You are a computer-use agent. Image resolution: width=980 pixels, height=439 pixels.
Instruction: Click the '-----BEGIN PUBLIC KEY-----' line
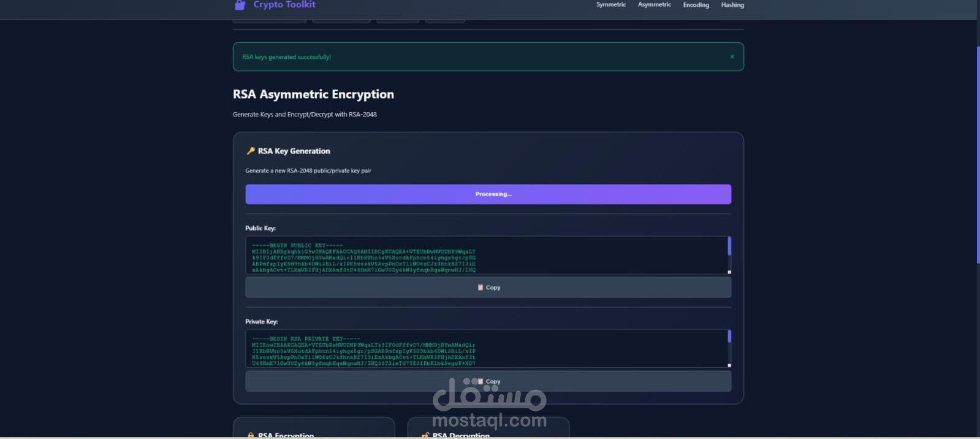(297, 245)
